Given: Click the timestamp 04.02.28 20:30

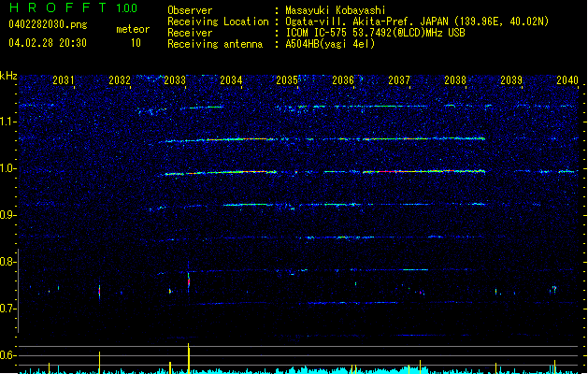Looking at the screenshot, I should 48,43.
